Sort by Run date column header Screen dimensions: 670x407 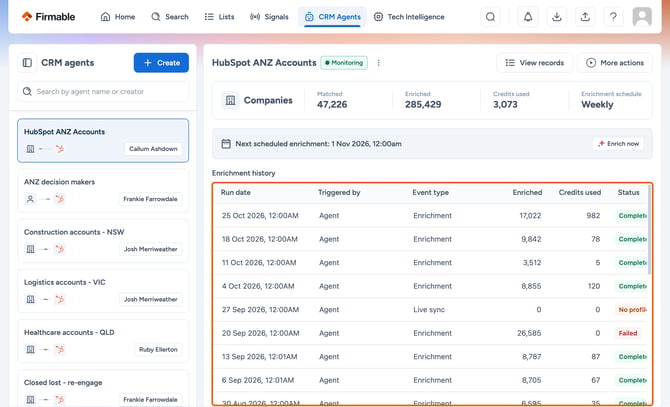[236, 193]
